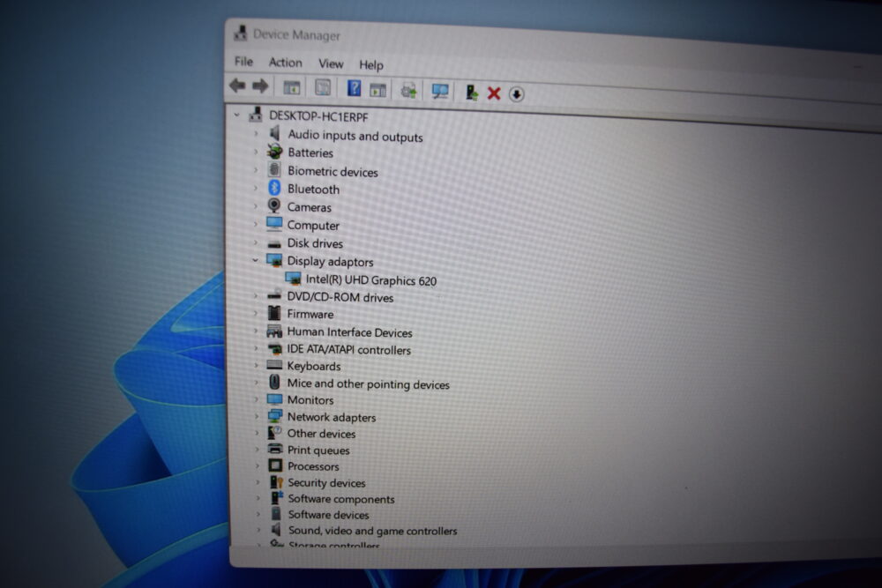Expand the IDE ATA/ATAPI controllers category
882x588 pixels.
click(x=256, y=348)
